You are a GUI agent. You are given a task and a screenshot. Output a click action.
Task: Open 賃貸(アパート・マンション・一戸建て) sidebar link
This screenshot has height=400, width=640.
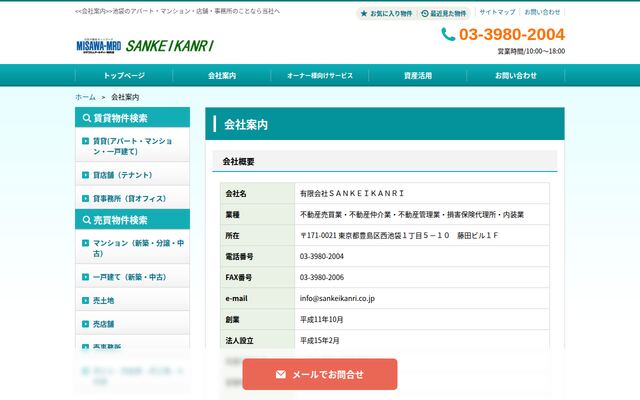tap(133, 146)
